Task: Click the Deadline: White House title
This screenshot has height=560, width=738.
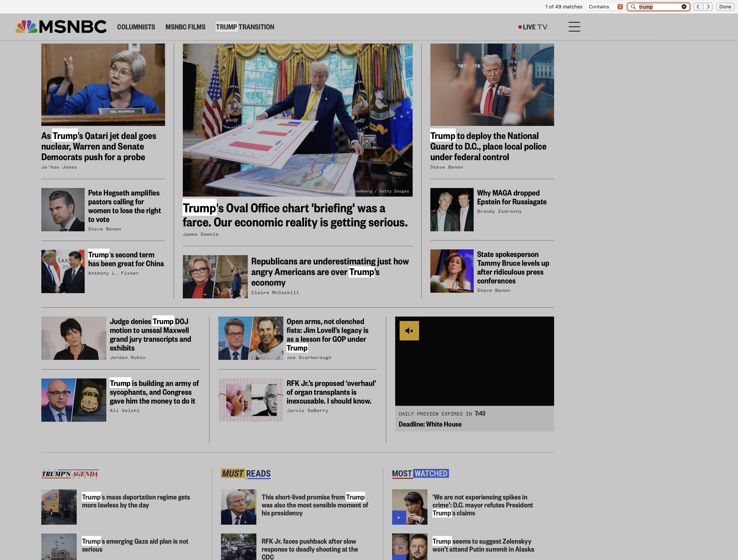Action: pos(430,424)
